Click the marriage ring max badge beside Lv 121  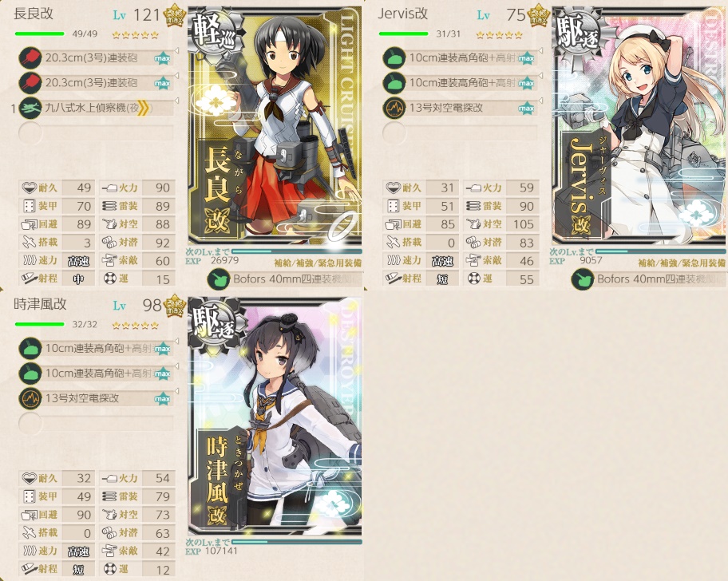click(x=175, y=16)
